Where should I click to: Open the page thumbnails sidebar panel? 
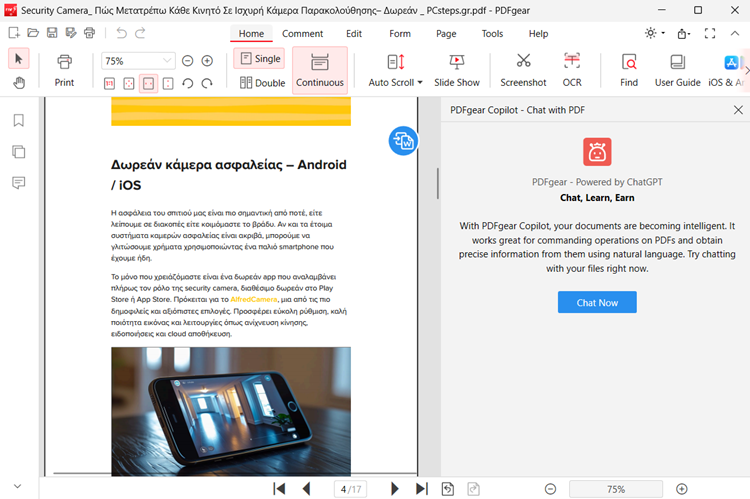pos(19,152)
